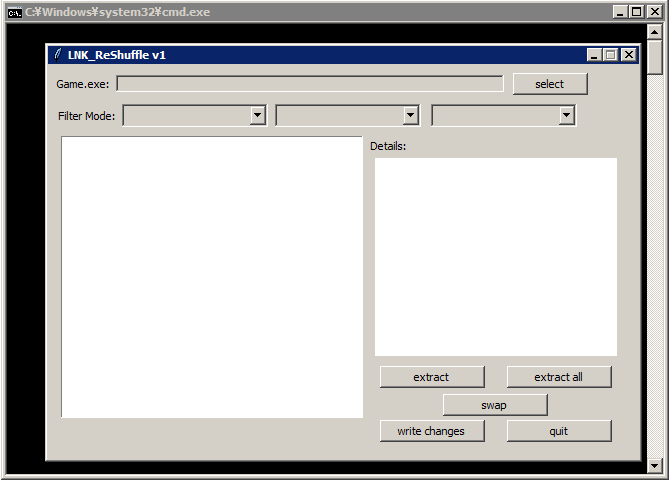Click the Game.exe path field
Image resolution: width=670 pixels, height=480 pixels.
[310, 84]
